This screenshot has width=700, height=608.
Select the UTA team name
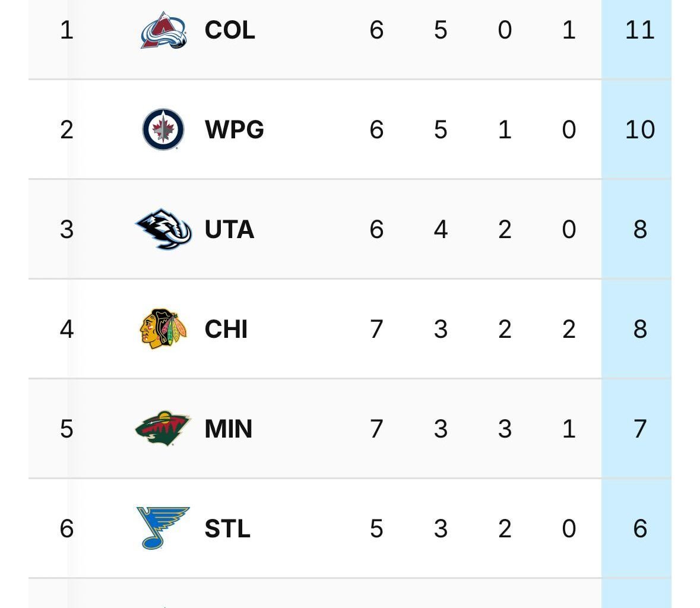pos(229,229)
